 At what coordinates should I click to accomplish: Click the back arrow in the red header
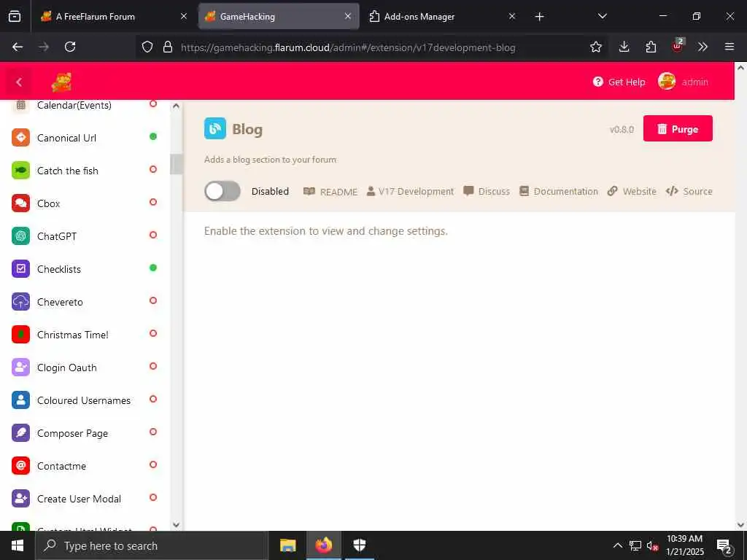click(18, 82)
